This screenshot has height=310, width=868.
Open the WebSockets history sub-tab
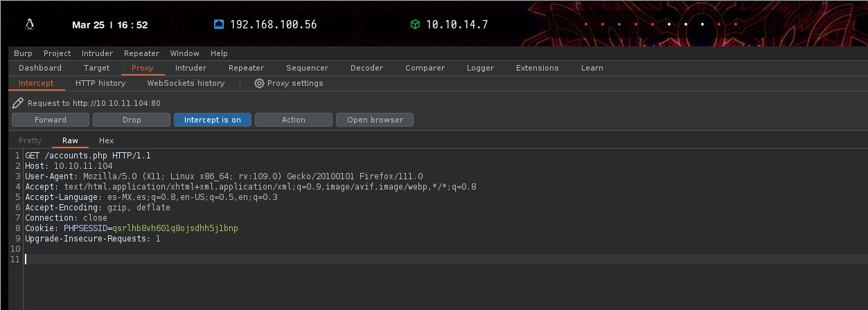[x=186, y=83]
